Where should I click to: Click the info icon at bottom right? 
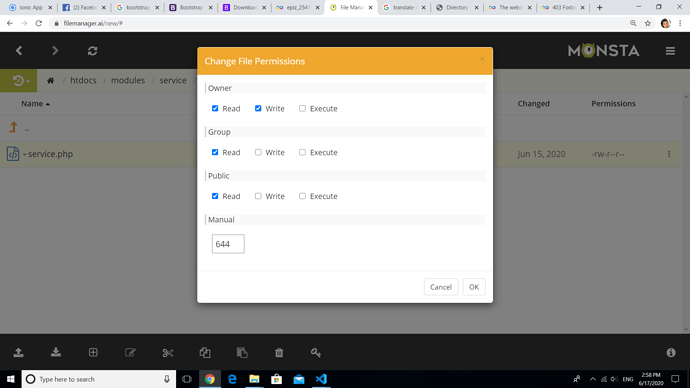click(671, 352)
